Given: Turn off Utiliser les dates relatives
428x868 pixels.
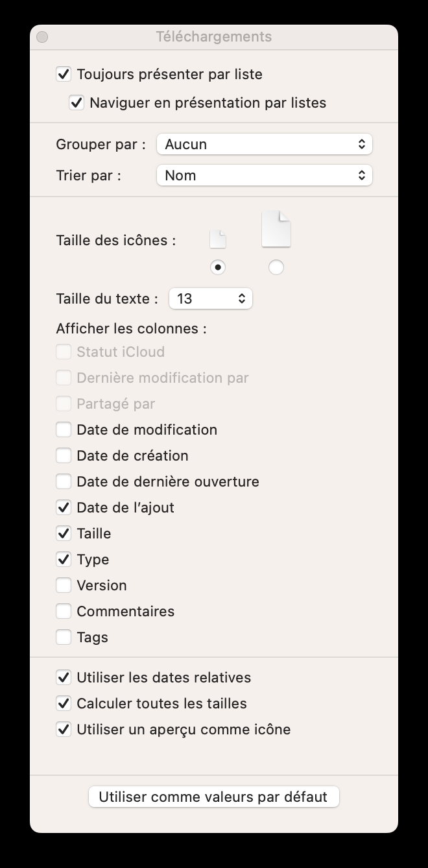Looking at the screenshot, I should coord(64,677).
